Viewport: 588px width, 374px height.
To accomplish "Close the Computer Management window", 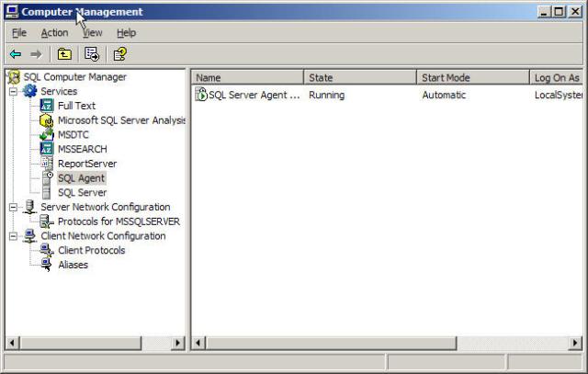I will [x=575, y=12].
